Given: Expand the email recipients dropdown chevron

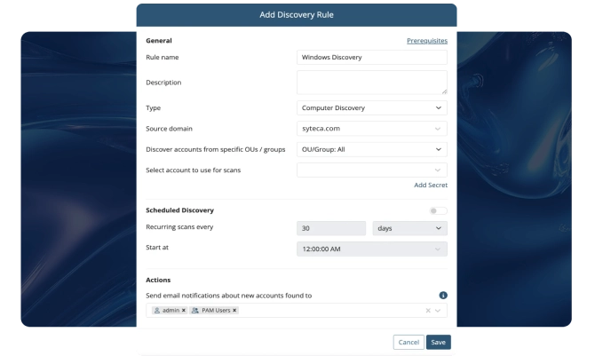Looking at the screenshot, I should (x=438, y=311).
